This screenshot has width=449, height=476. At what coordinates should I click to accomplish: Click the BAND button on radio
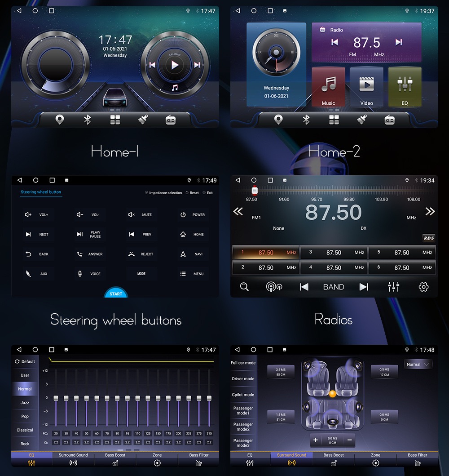[334, 287]
